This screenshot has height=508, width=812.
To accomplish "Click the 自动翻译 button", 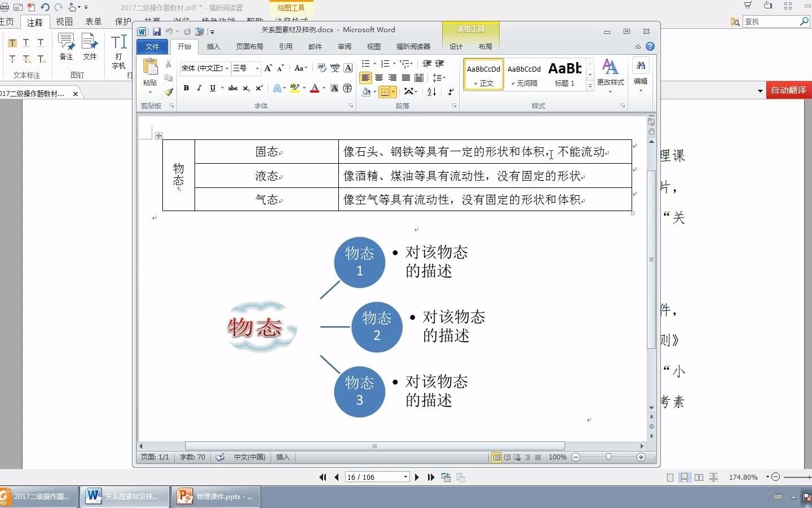I will pyautogui.click(x=788, y=89).
